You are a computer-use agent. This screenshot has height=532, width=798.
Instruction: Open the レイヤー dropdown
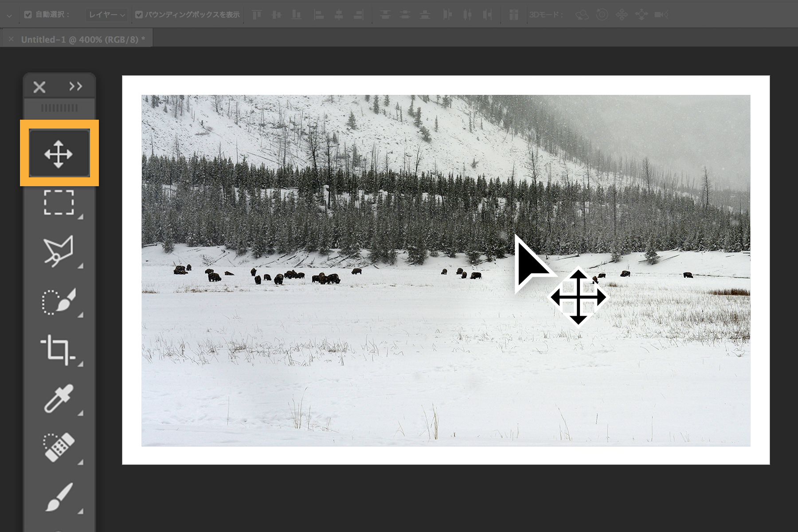point(107,15)
